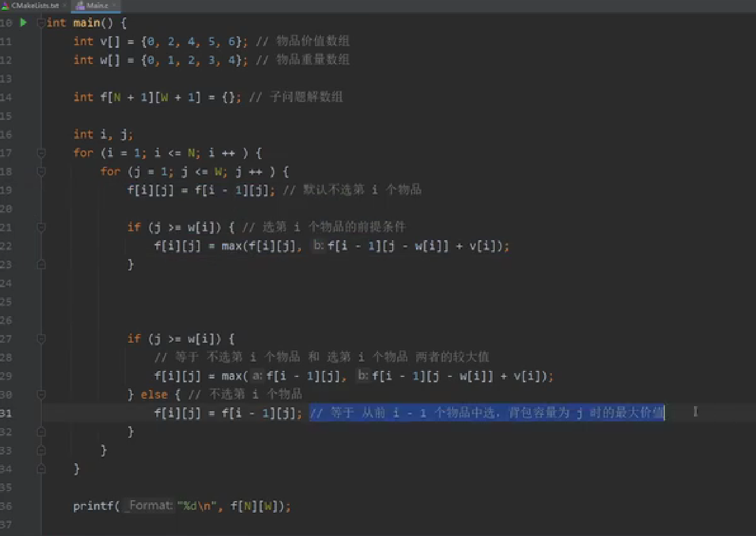756x536 pixels.
Task: Click the 'printf' call on line 36
Action: [x=93, y=506]
